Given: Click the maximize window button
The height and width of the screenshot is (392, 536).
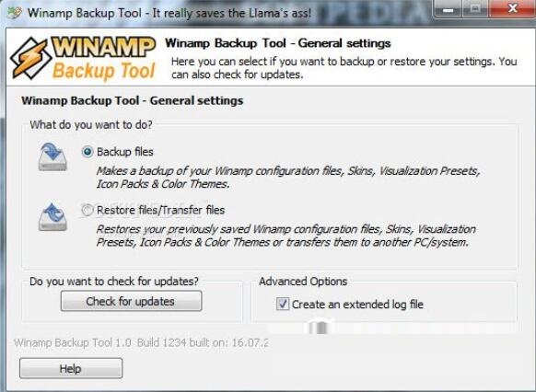Looking at the screenshot, I should pos(475,8).
